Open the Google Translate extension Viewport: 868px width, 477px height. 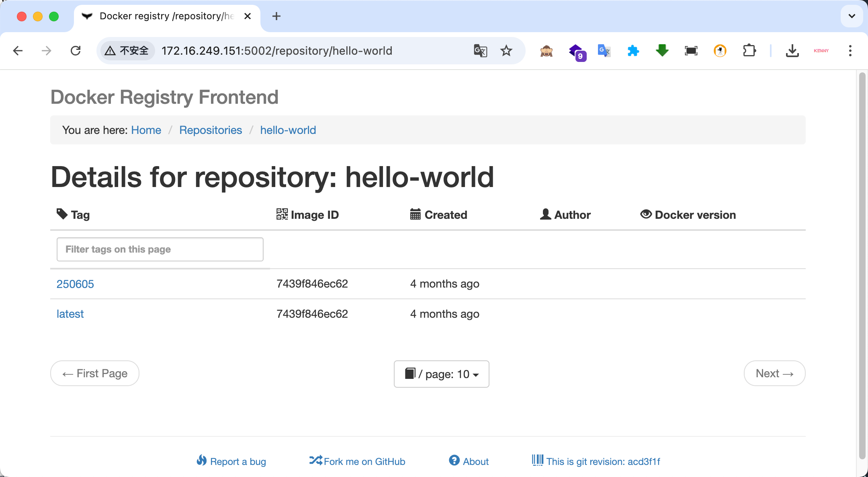coord(604,51)
